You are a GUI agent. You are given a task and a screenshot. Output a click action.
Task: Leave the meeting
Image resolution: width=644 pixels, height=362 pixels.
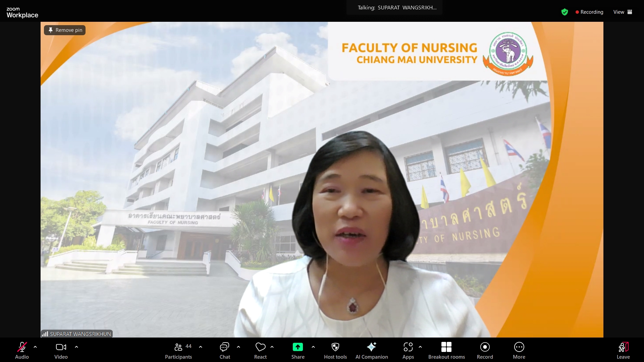coord(623,350)
